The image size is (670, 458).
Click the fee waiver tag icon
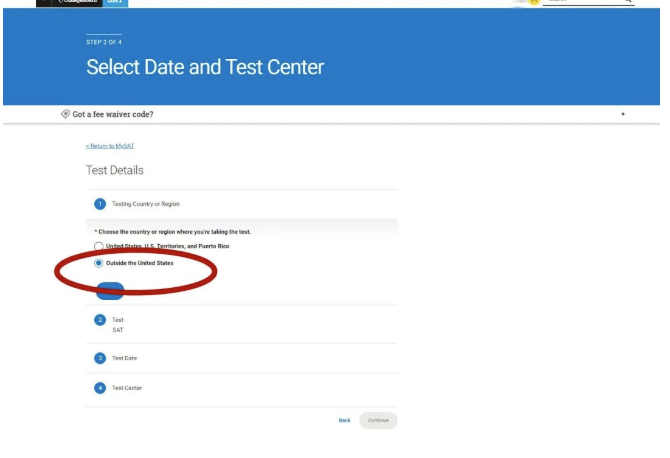coord(65,114)
